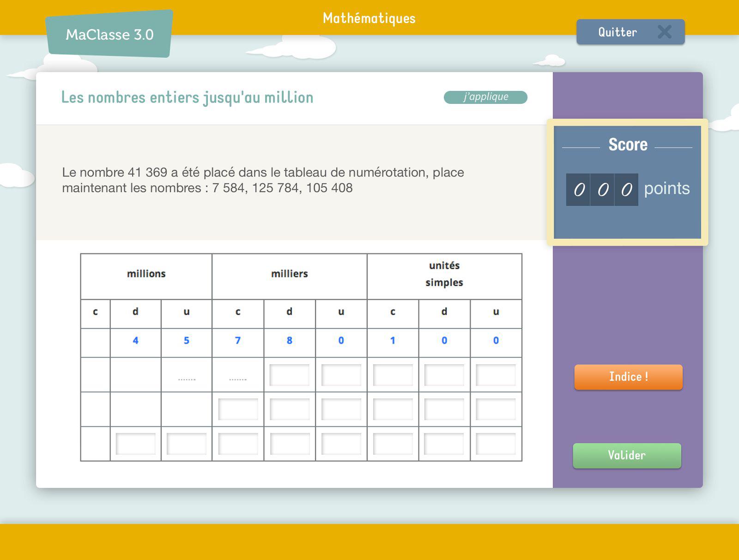The width and height of the screenshot is (739, 560).
Task: Click the Score heading
Action: tap(628, 145)
